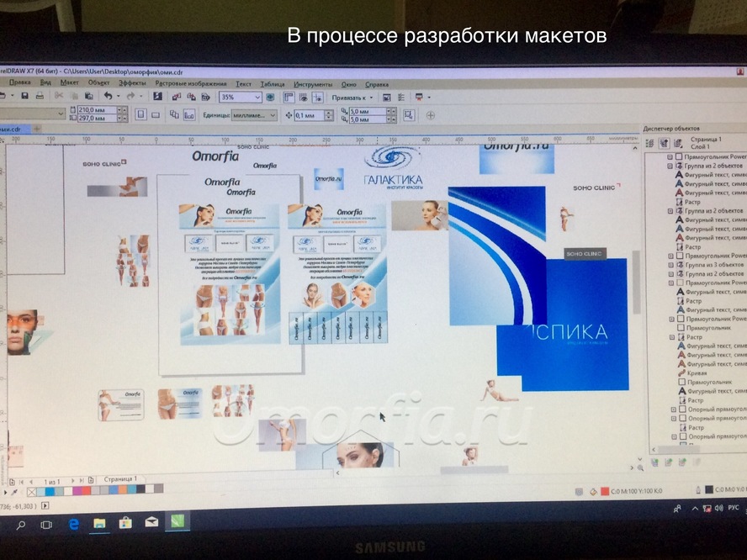The width and height of the screenshot is (747, 560).
Task: Click the Import icon
Action: tap(177, 97)
